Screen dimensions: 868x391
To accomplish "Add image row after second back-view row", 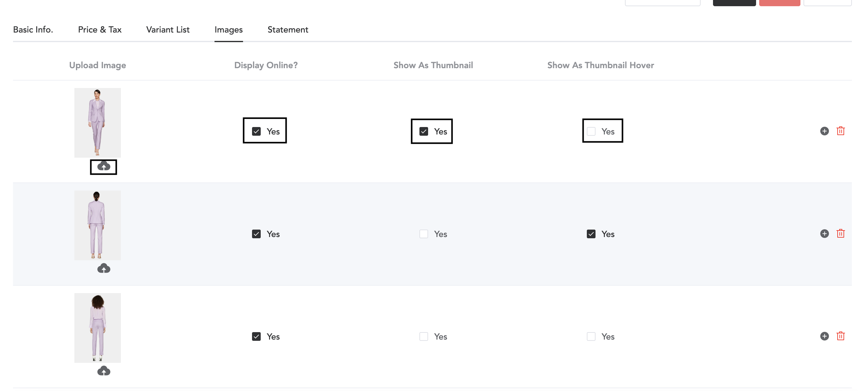I will click(x=824, y=233).
